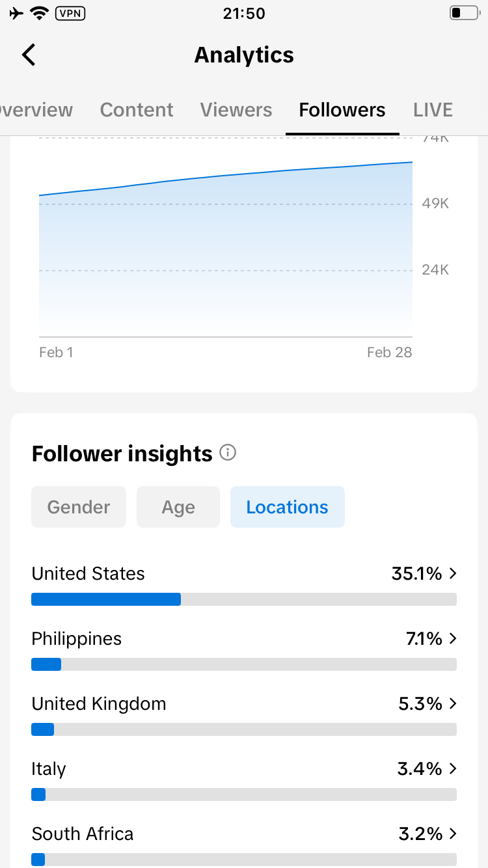The width and height of the screenshot is (488, 868).
Task: Tap the 35.1% United States percentage
Action: 416,573
